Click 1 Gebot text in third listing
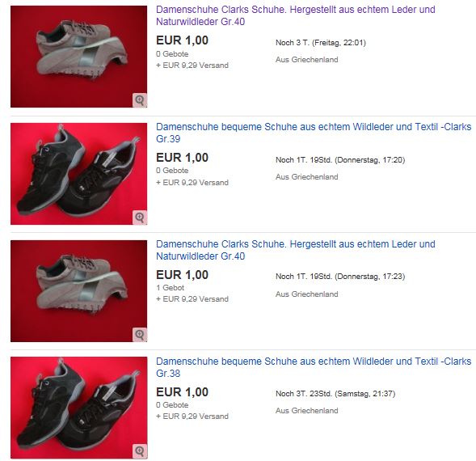 pos(170,287)
